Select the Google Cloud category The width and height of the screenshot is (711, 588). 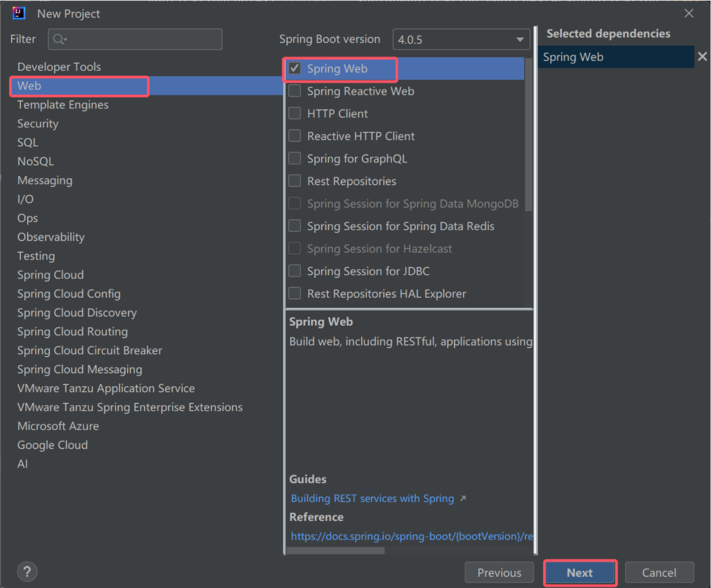click(52, 445)
